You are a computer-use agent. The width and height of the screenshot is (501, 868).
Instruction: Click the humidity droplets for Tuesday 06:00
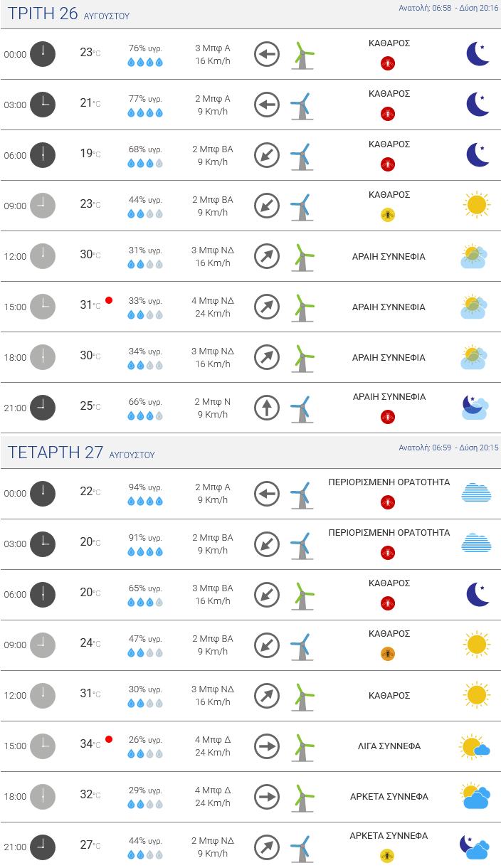145,164
